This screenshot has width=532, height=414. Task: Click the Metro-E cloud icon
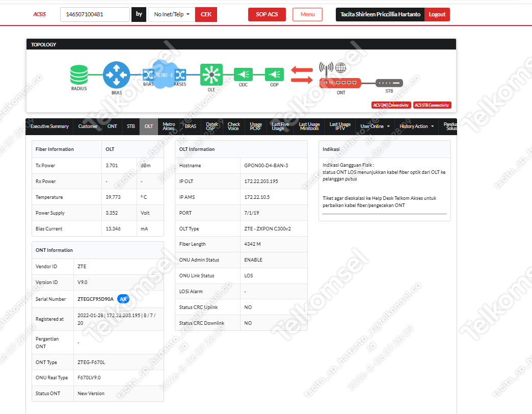click(164, 74)
